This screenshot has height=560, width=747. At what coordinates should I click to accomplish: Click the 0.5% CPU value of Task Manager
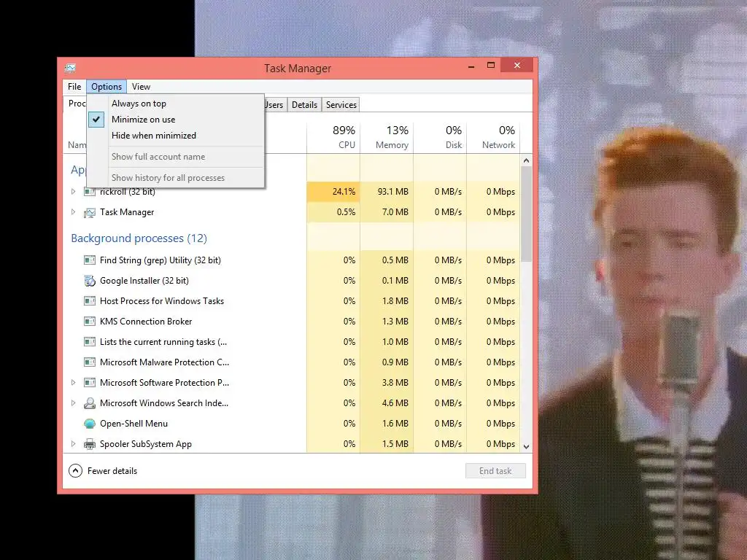(347, 212)
